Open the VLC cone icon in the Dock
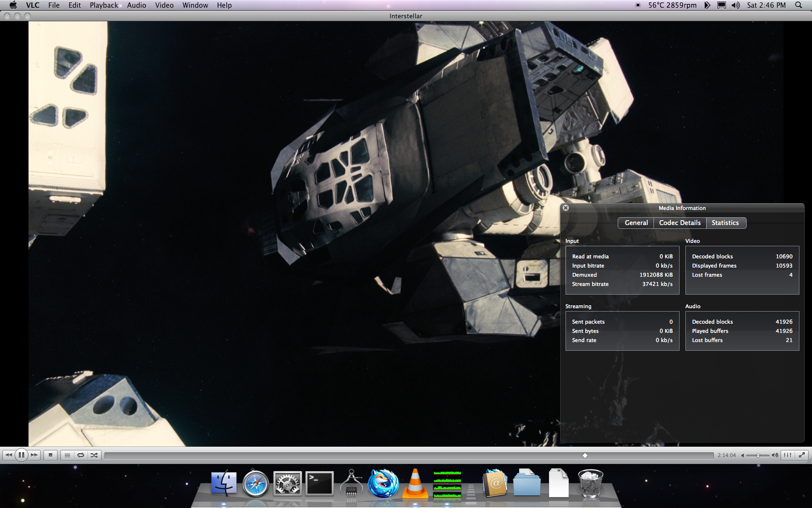Viewport: 812px width, 508px height. [415, 483]
